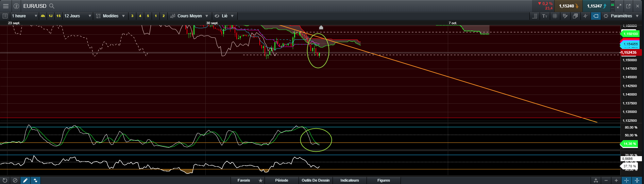Click the circled 2 layout icon

click(16, 6)
